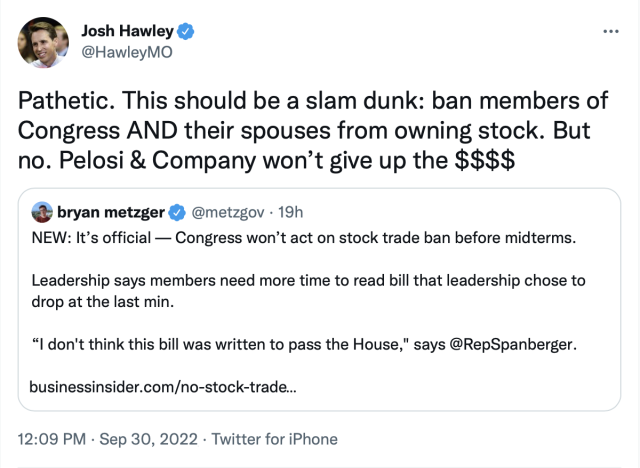Open the bryan metzger name in quoted tweet
Viewport: 640px width, 468px height.
coord(110,212)
